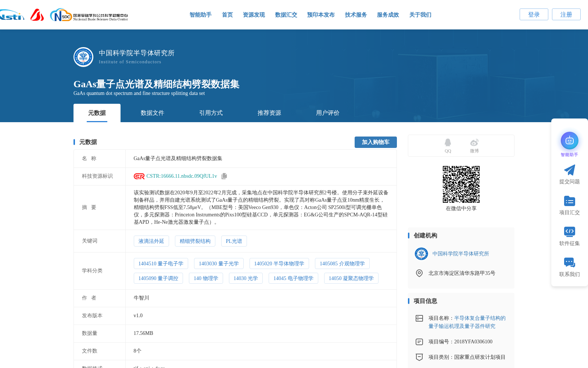This screenshot has width=588, height=368.
Task: Click the header title 中国科学院半导体研究所
Action: [137, 53]
